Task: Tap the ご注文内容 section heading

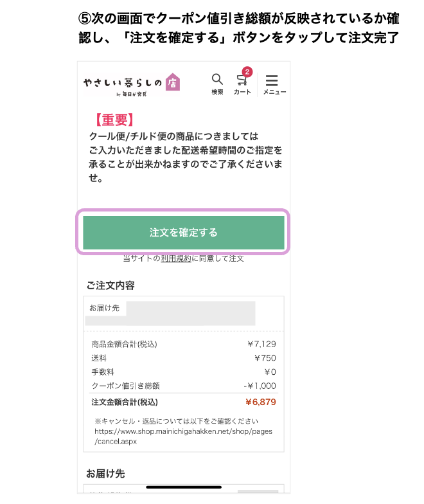Action: click(110, 285)
